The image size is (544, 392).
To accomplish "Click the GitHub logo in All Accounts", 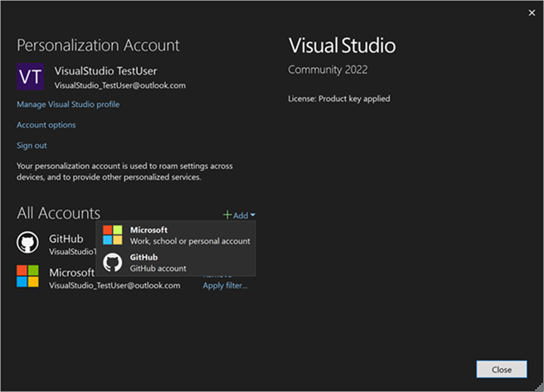I will 27,242.
